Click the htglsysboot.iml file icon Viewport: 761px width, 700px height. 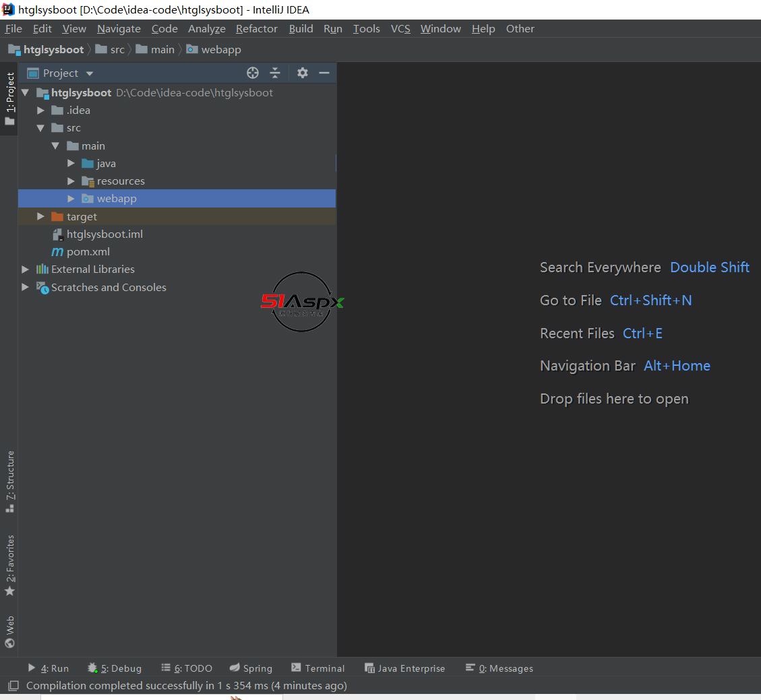[x=57, y=234]
